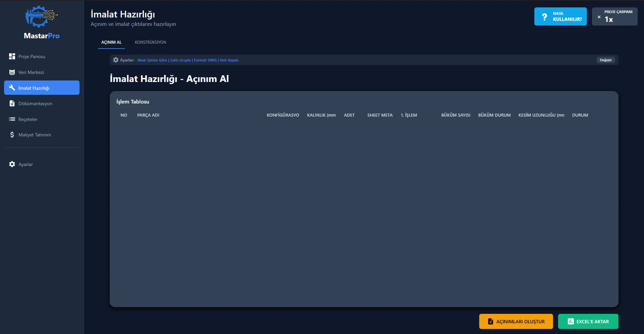Click the Ayarlar gear icon in sidebar
644x334 pixels.
coord(12,164)
